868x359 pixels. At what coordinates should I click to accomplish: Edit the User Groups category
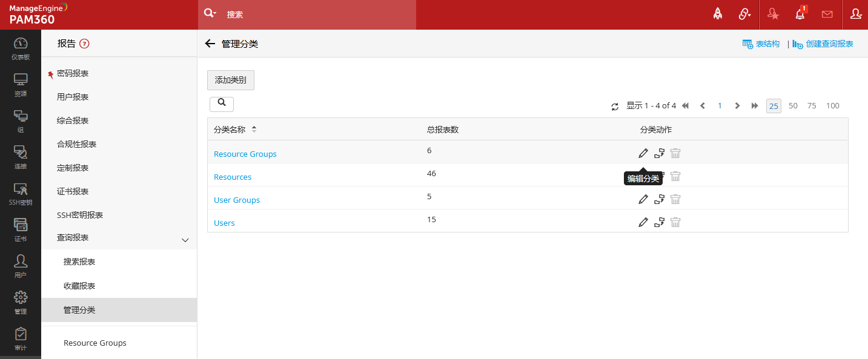tap(643, 199)
